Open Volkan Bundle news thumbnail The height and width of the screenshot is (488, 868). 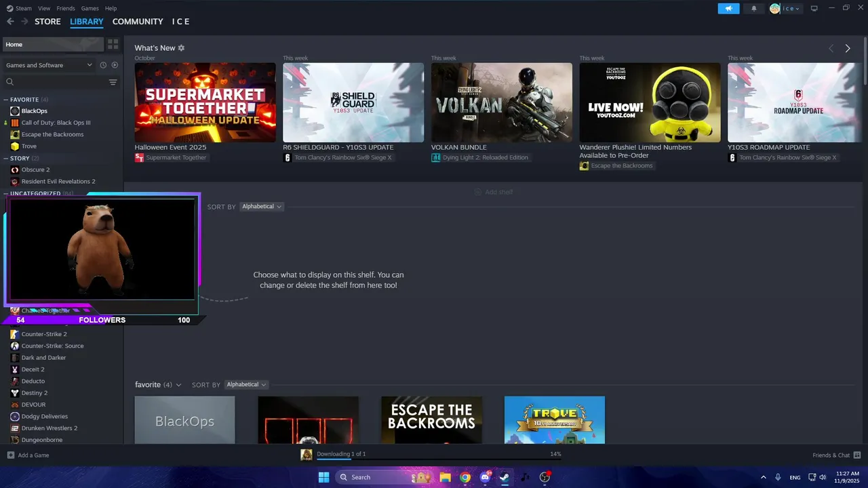502,102
